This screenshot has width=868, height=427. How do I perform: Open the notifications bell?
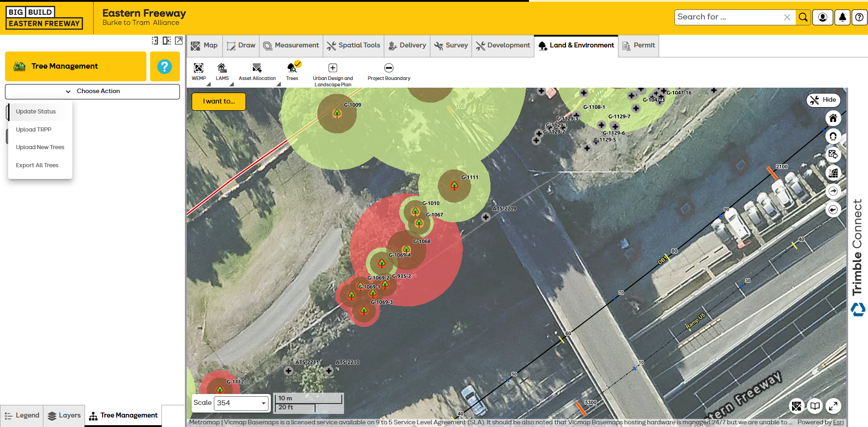point(842,17)
